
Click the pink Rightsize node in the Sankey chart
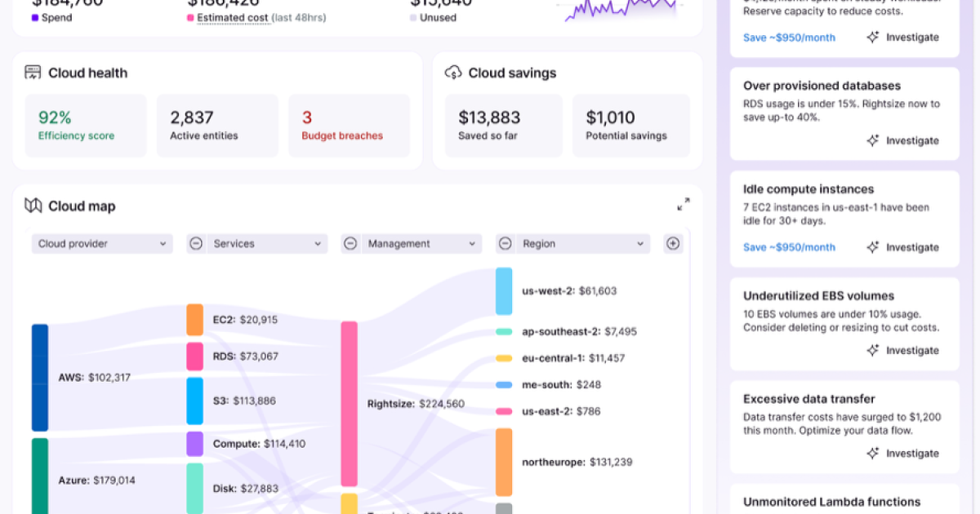click(349, 403)
